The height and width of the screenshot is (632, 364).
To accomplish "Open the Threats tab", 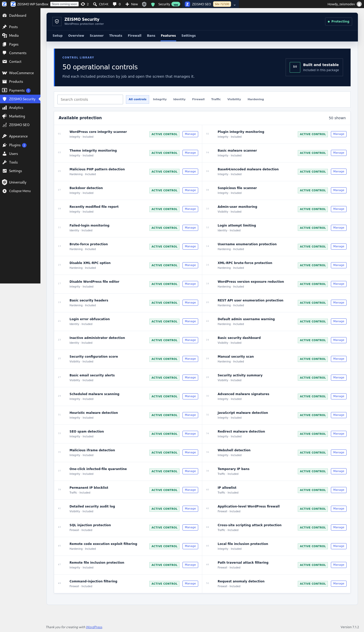I will [116, 36].
